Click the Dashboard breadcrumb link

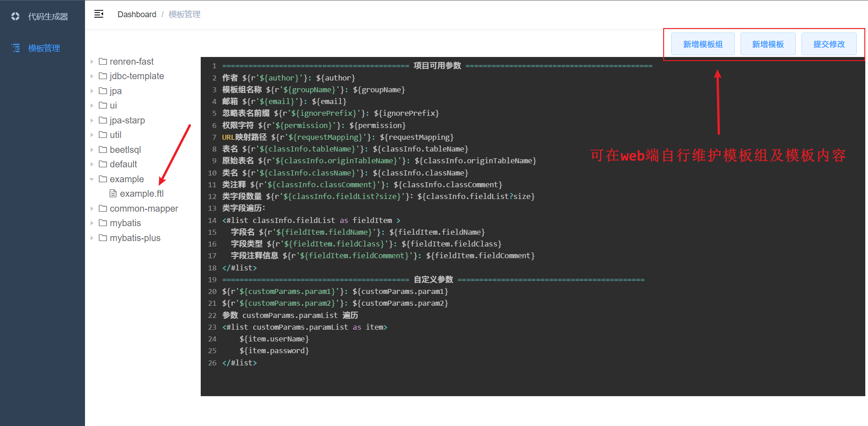point(137,14)
